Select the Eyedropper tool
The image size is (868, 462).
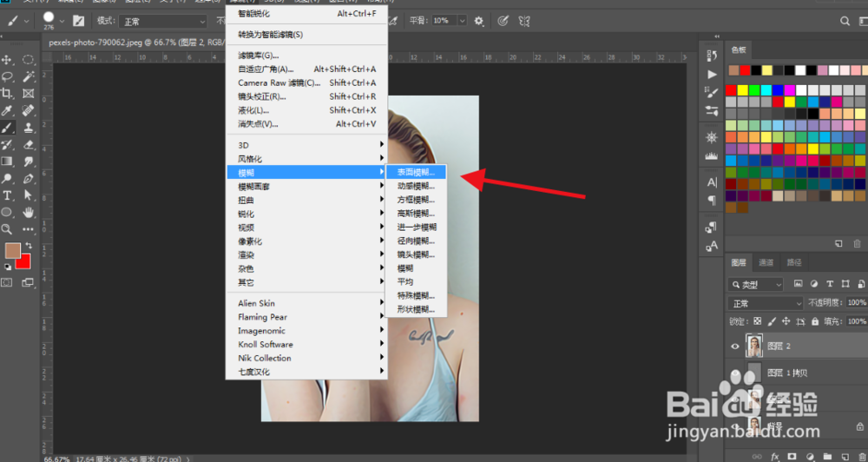7,111
